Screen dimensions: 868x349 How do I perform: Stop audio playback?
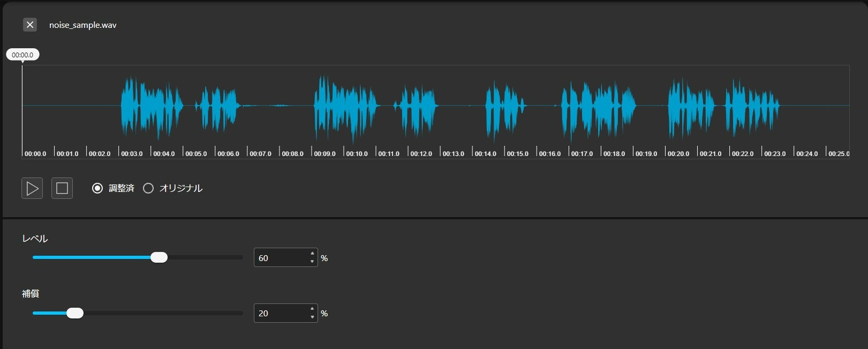click(62, 188)
